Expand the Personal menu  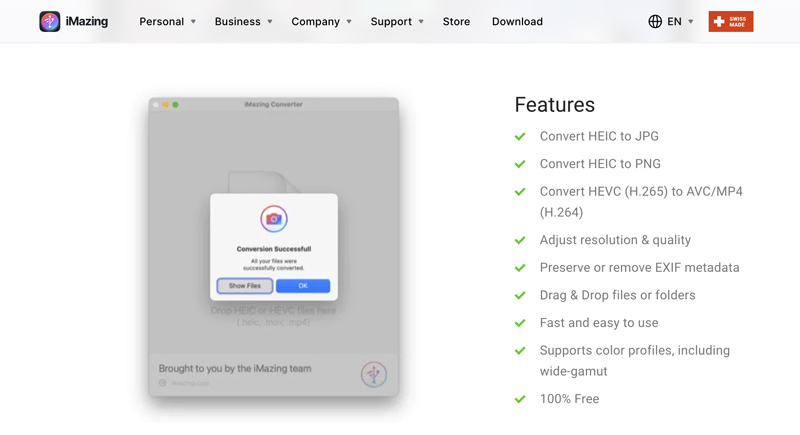tap(167, 21)
